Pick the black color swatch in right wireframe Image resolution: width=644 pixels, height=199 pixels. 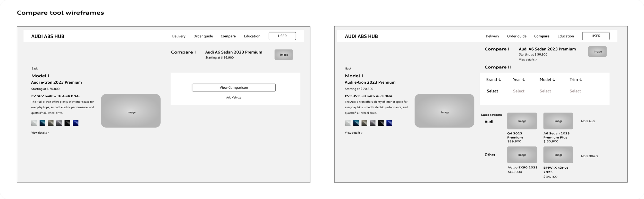[381, 123]
